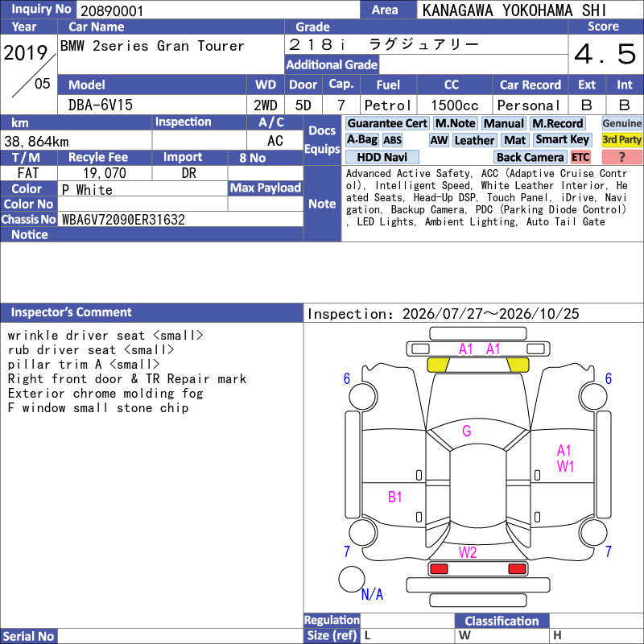
Task: Select the B1 damage mark on diagram
Action: point(394,497)
